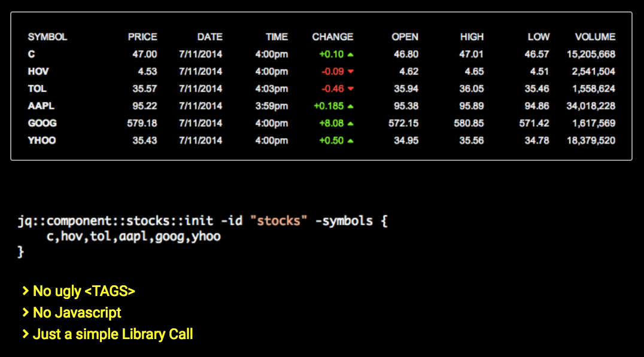Click the "No ugly <TAGS>" bullet

(84, 291)
